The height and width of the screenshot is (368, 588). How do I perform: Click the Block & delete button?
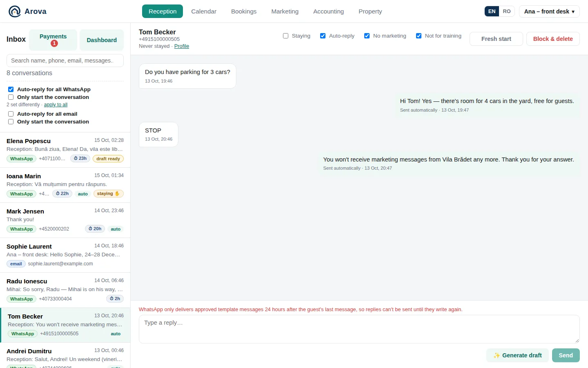coord(553,39)
